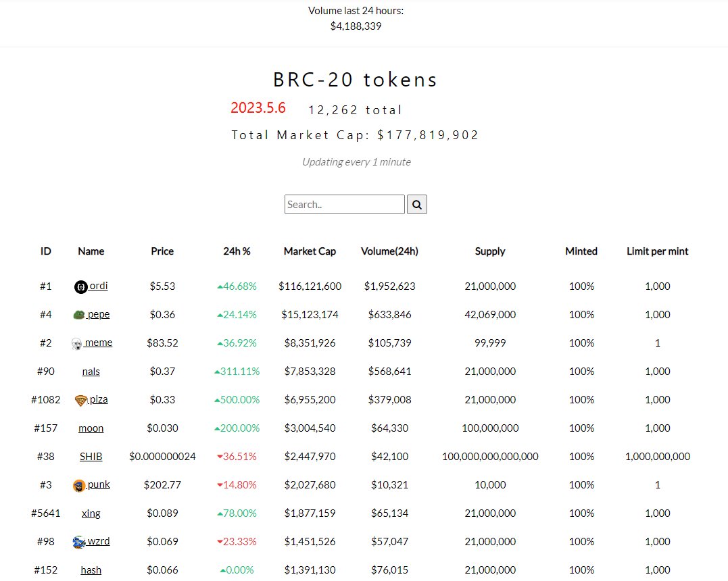Select the 78.00% change for xing
The height and width of the screenshot is (581, 728).
coord(237,513)
